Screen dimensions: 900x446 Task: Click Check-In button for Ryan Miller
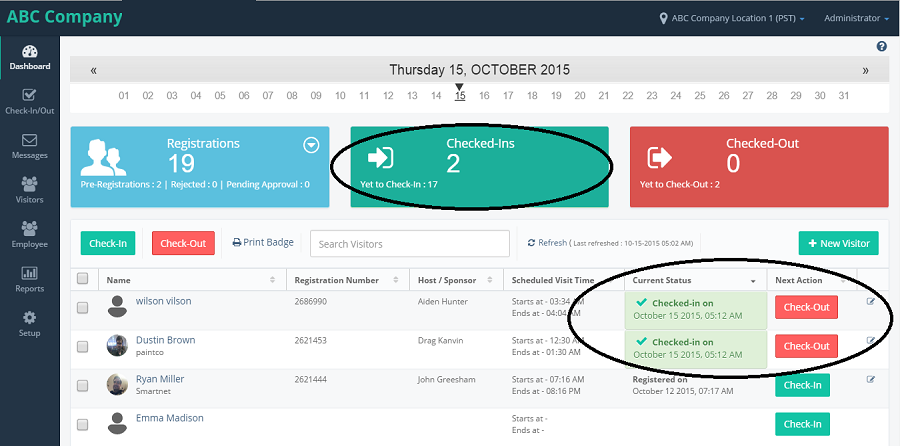coord(802,385)
